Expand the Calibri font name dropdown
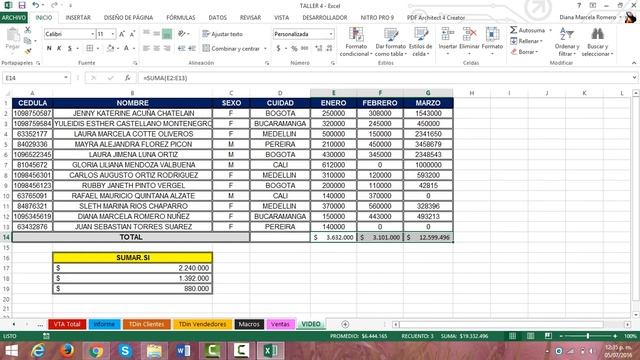The height and width of the screenshot is (360, 640). (x=93, y=34)
